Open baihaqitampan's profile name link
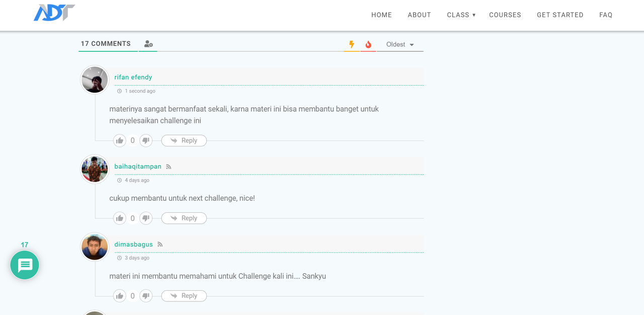 [x=138, y=167]
